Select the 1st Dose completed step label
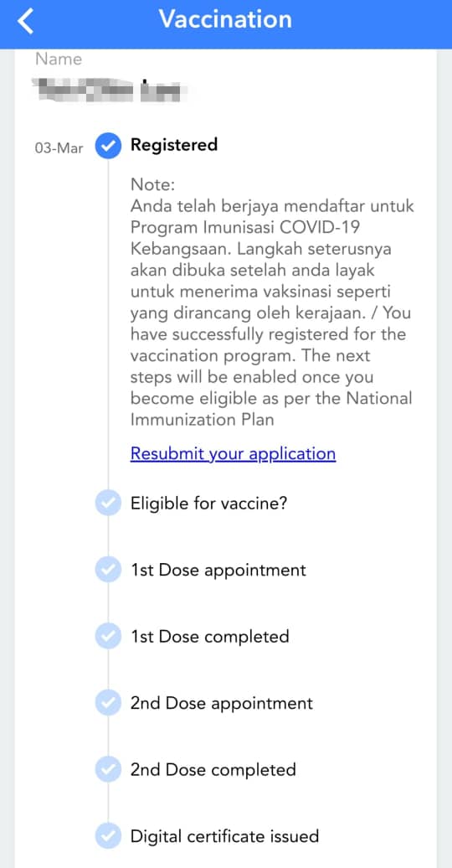The width and height of the screenshot is (452, 868). (x=210, y=636)
